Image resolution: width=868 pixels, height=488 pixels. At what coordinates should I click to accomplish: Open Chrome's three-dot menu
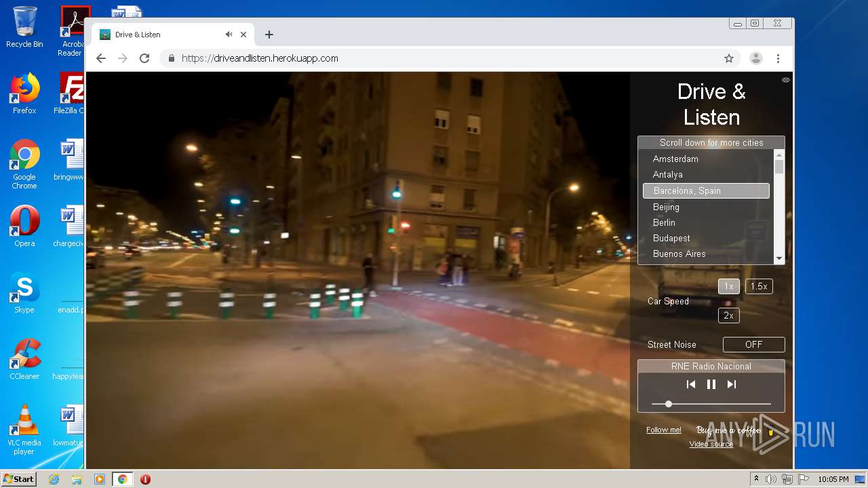coord(778,58)
